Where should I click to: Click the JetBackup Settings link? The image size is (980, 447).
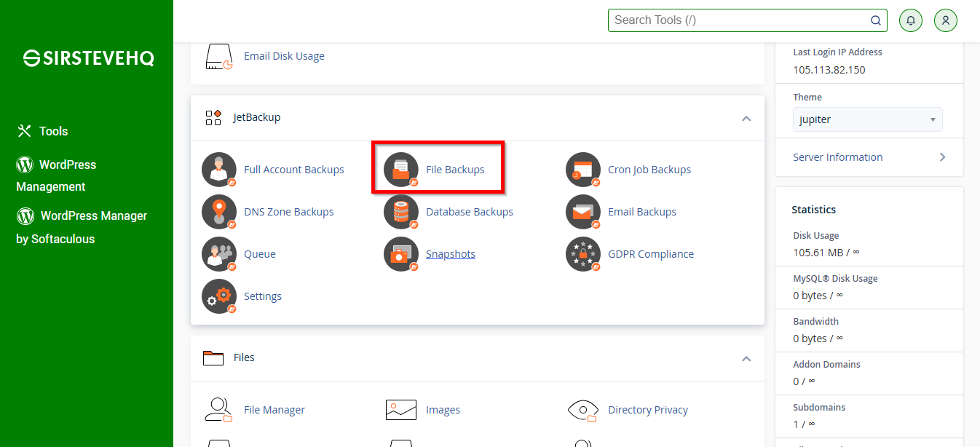tap(263, 296)
